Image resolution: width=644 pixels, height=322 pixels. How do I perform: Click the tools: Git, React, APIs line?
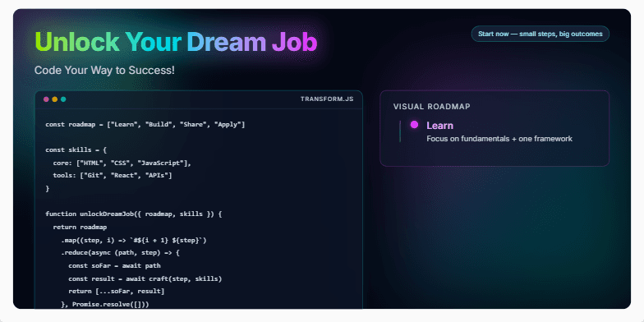[x=112, y=176]
